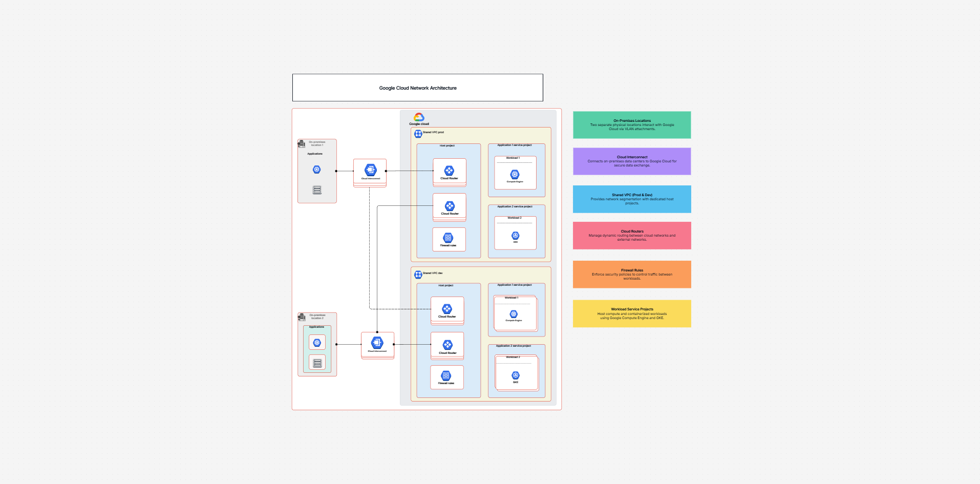
Task: Click the On-premises location 1 building icon
Action: [302, 144]
